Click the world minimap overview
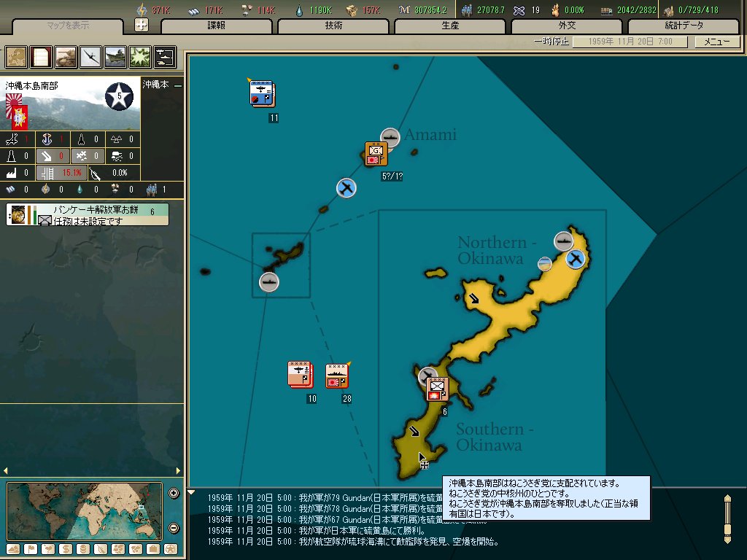The width and height of the screenshot is (747, 560). coord(85,511)
